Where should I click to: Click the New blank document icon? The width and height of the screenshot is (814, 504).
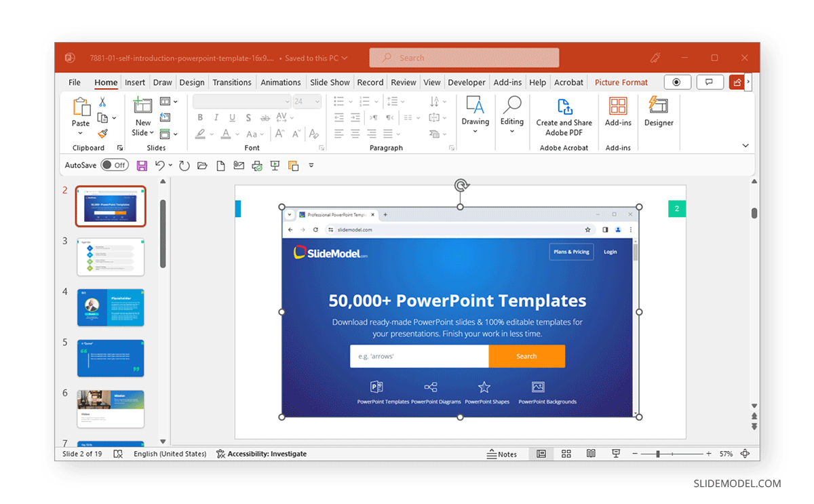(x=220, y=166)
